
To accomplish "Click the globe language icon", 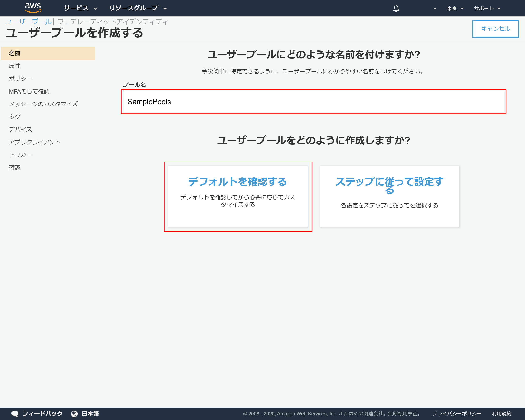I will point(74,414).
